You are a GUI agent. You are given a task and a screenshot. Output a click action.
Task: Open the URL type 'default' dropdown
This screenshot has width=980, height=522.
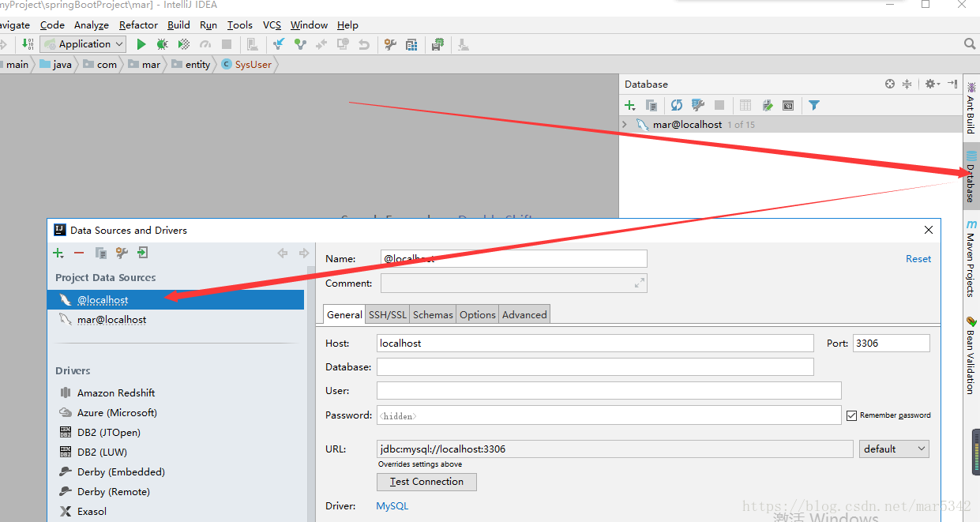point(894,449)
